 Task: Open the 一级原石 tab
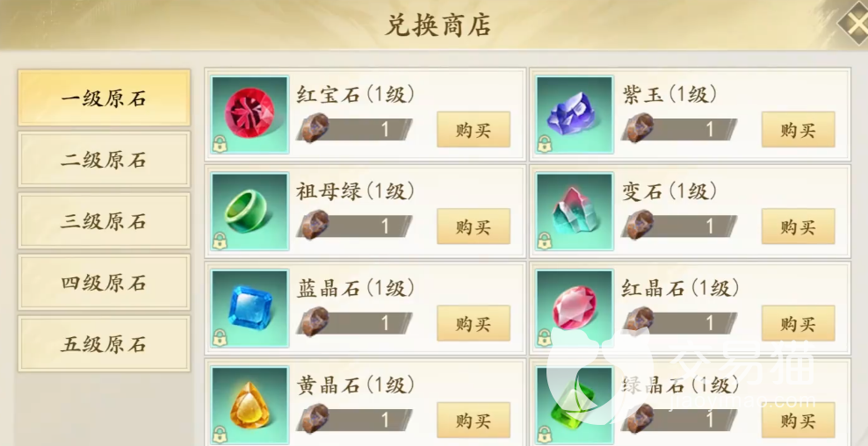click(x=104, y=98)
